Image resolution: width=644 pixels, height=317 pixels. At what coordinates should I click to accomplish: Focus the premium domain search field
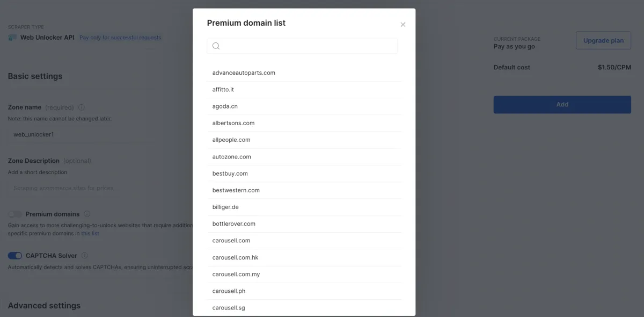pos(302,46)
